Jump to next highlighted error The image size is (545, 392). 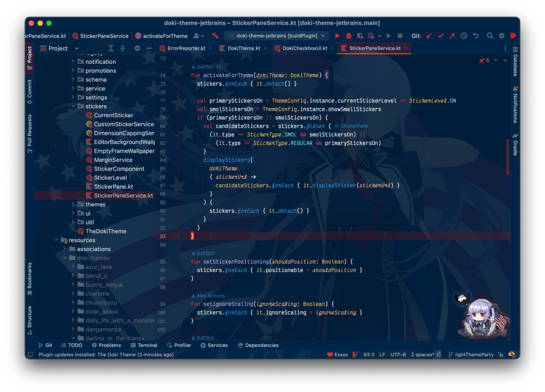click(x=505, y=61)
